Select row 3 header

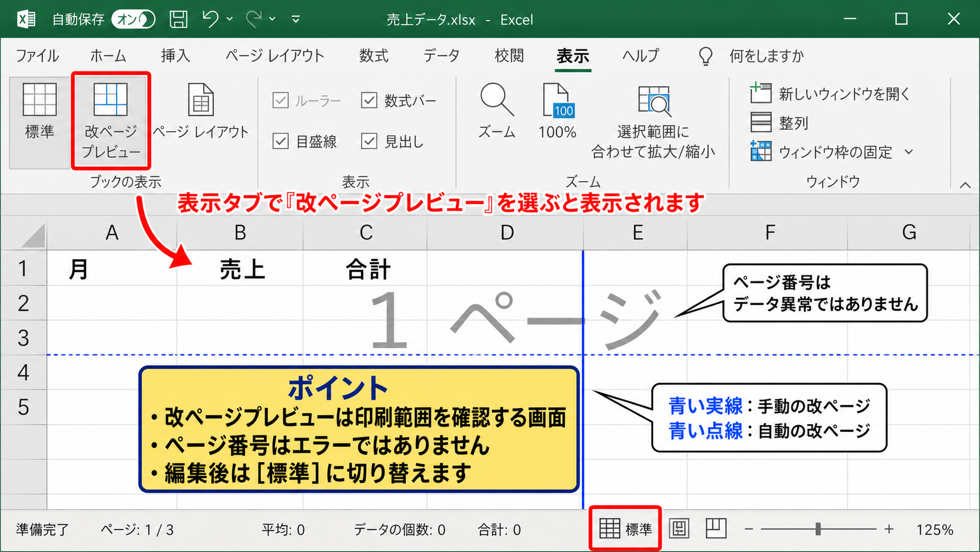(x=23, y=338)
